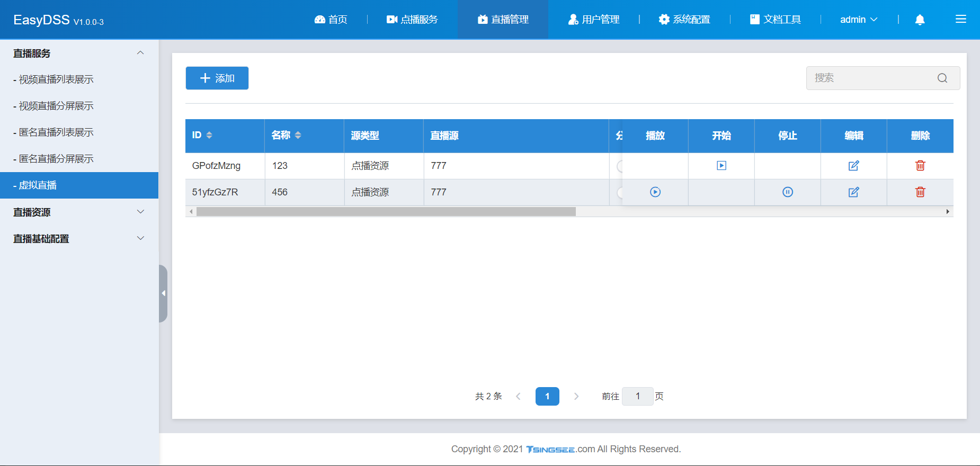
Task: Click cell text 51yfzGz7R
Action: tap(215, 192)
